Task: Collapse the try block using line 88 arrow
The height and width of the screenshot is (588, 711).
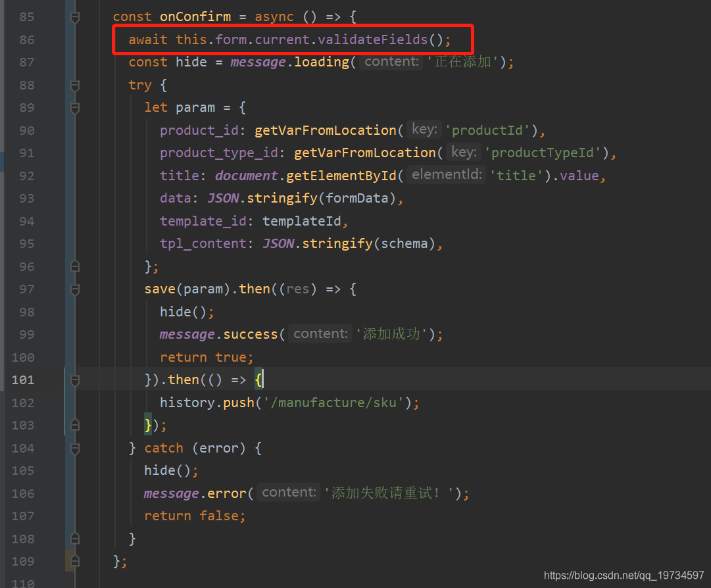Action: (74, 84)
